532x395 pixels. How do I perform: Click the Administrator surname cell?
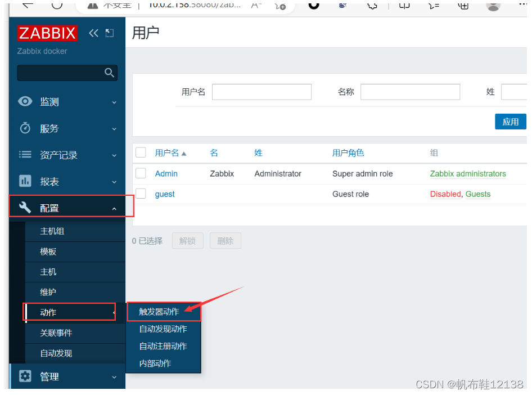pyautogui.click(x=278, y=174)
